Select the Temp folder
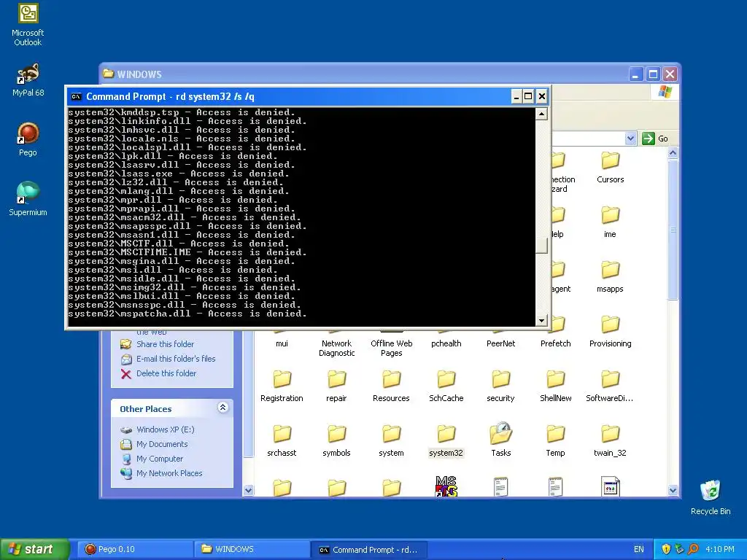The width and height of the screenshot is (747, 560). [x=555, y=441]
